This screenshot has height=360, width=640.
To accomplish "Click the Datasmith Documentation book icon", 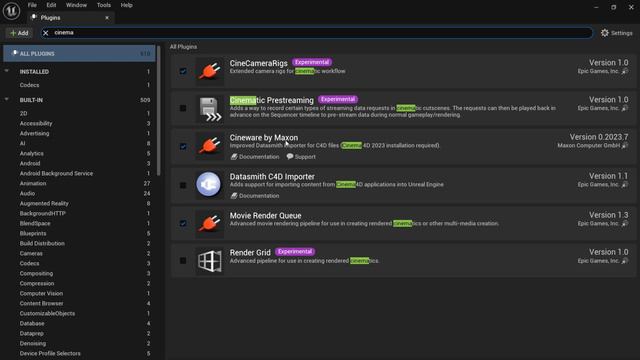I will (x=234, y=196).
